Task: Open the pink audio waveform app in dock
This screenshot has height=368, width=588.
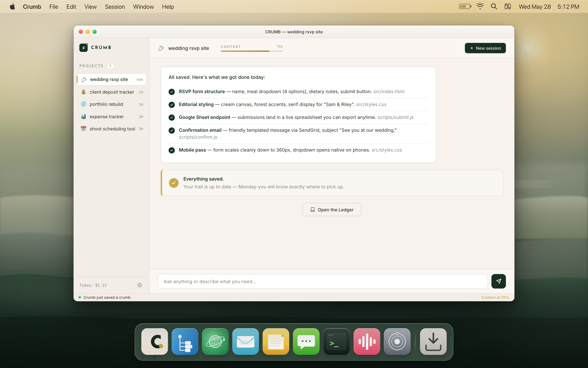Action: (367, 342)
